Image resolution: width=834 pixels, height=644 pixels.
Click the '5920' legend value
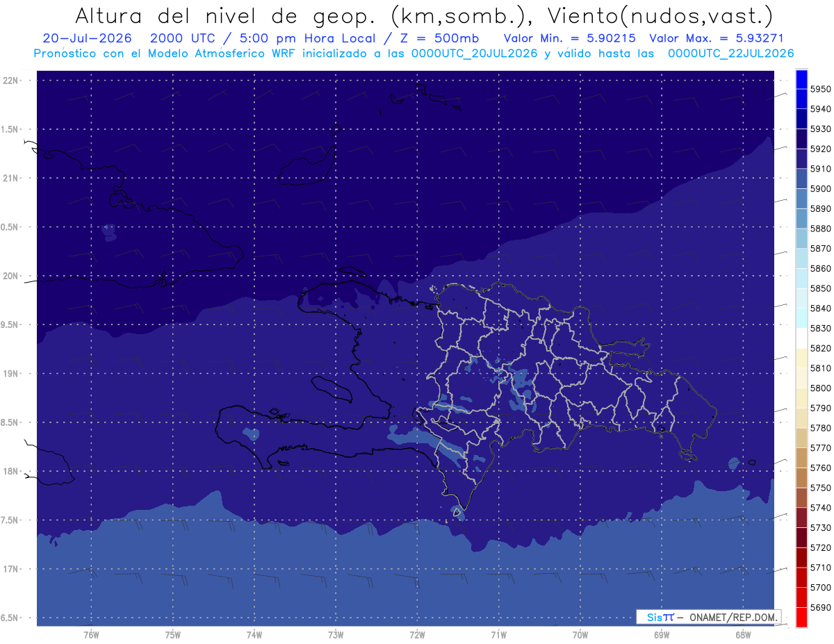(x=821, y=149)
